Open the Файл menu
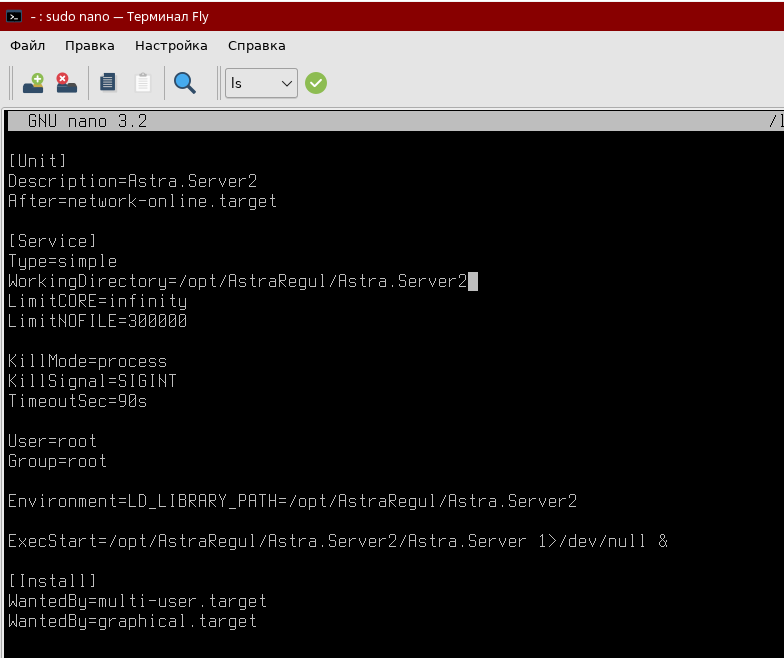784x658 pixels. click(27, 45)
